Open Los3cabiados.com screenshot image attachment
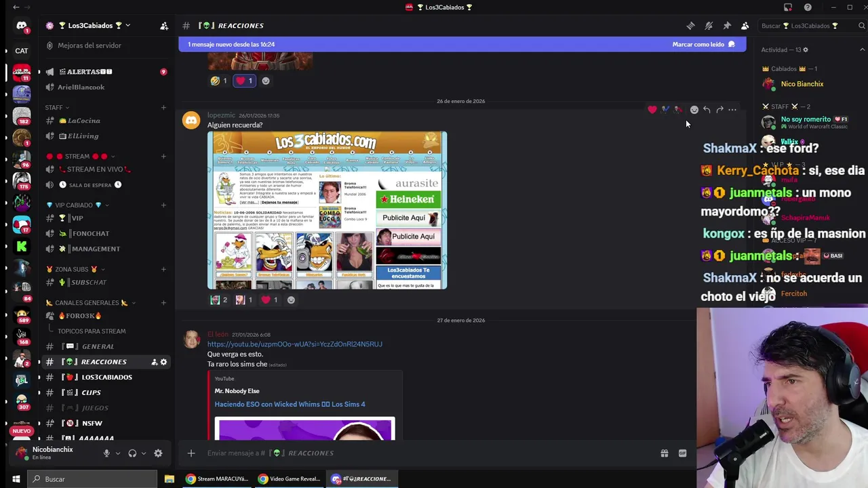The height and width of the screenshot is (488, 868). [327, 210]
